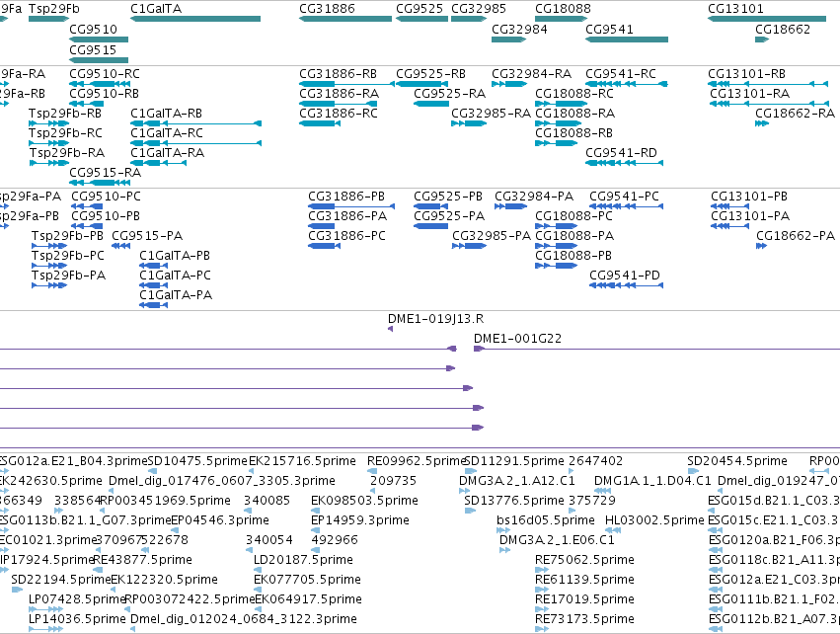The height and width of the screenshot is (634, 840).
Task: Click BAC end DME1-019J13.R label
Action: (x=435, y=319)
